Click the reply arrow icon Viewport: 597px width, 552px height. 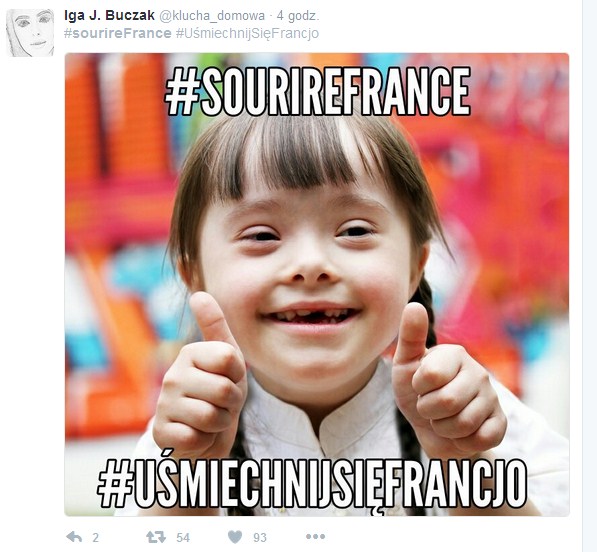coord(74,537)
